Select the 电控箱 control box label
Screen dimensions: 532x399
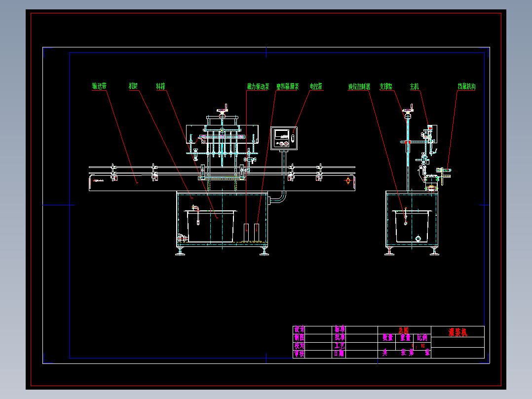point(316,86)
